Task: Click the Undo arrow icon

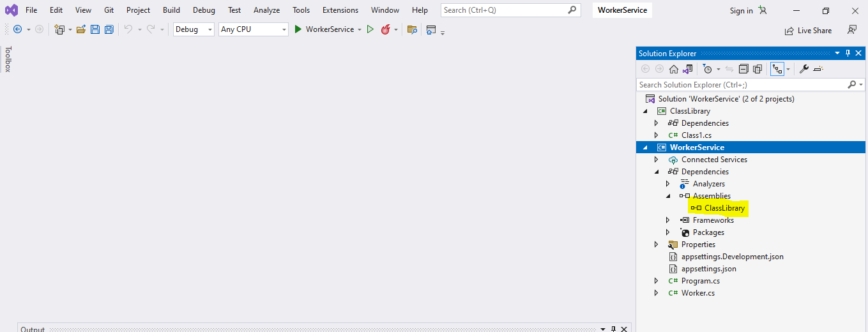Action: [x=128, y=29]
